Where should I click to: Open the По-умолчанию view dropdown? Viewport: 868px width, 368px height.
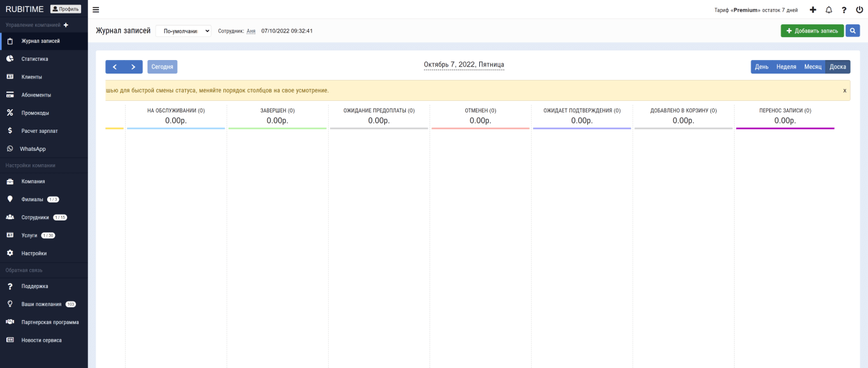click(183, 31)
